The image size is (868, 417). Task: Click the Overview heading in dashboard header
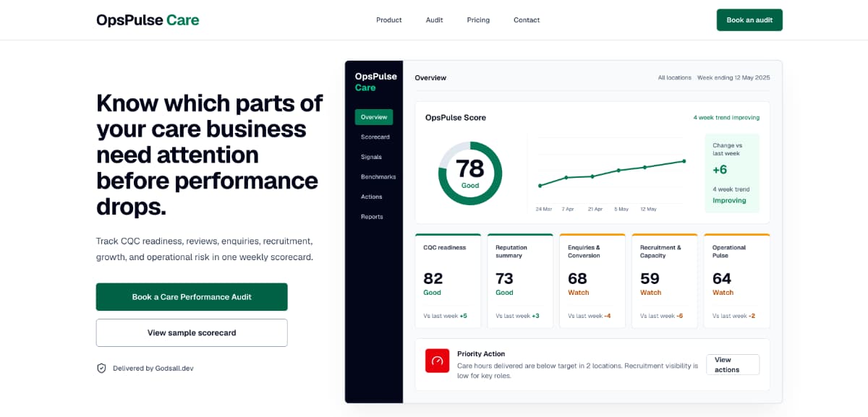click(430, 77)
